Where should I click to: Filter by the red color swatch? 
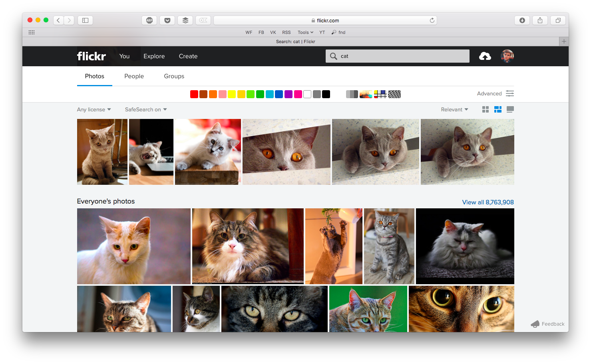194,94
